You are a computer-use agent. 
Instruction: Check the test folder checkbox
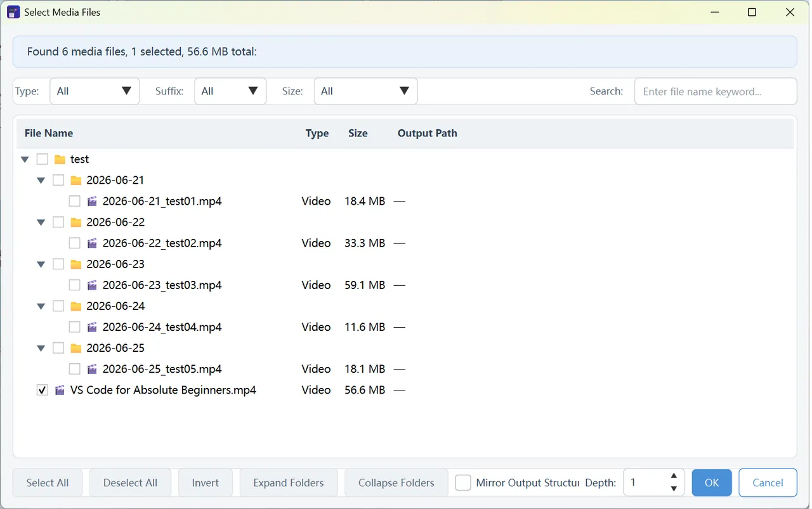[x=43, y=159]
